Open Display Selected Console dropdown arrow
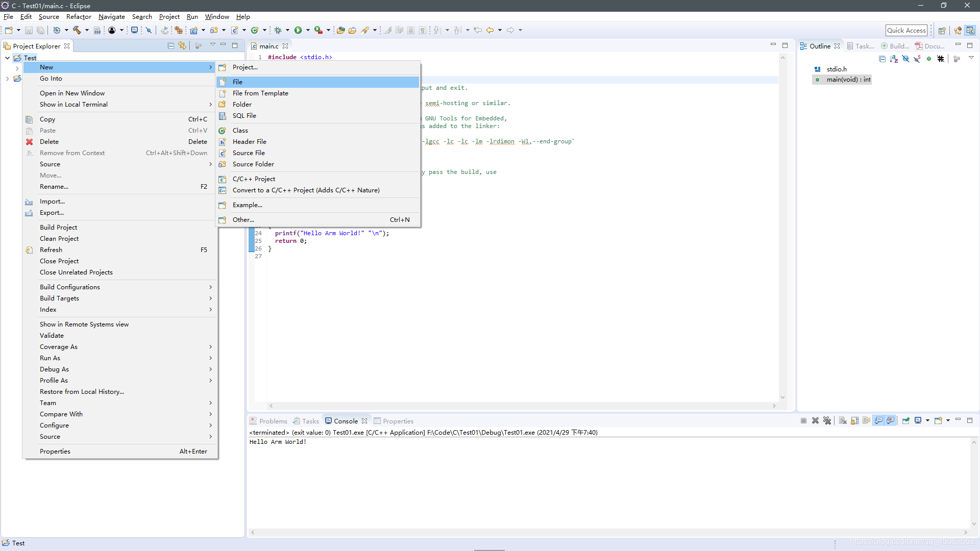The height and width of the screenshot is (551, 980). 927,420
